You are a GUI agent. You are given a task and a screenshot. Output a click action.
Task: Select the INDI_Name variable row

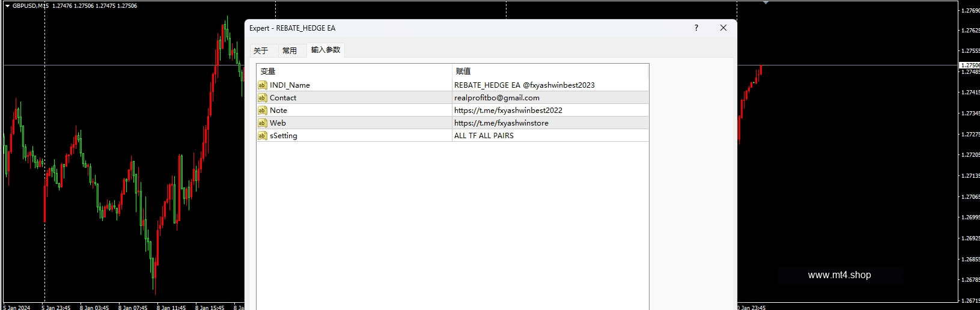point(452,85)
